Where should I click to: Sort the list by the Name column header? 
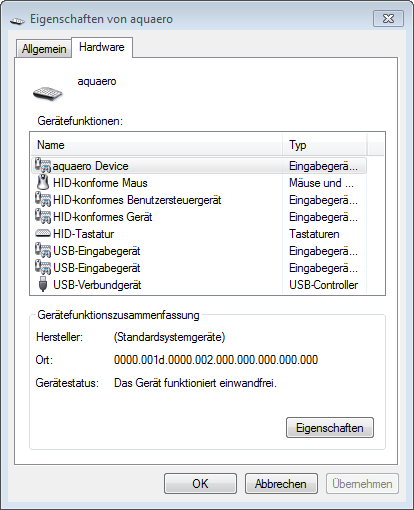click(157, 145)
